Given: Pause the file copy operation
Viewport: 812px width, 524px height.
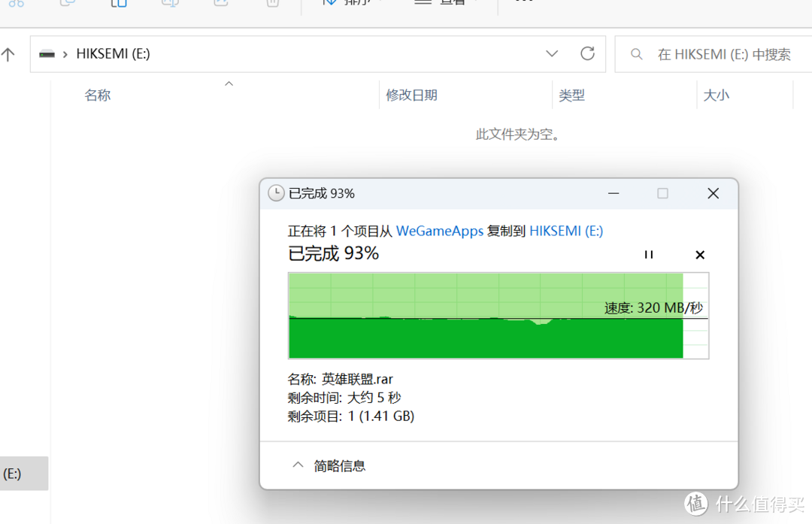Looking at the screenshot, I should [x=648, y=254].
